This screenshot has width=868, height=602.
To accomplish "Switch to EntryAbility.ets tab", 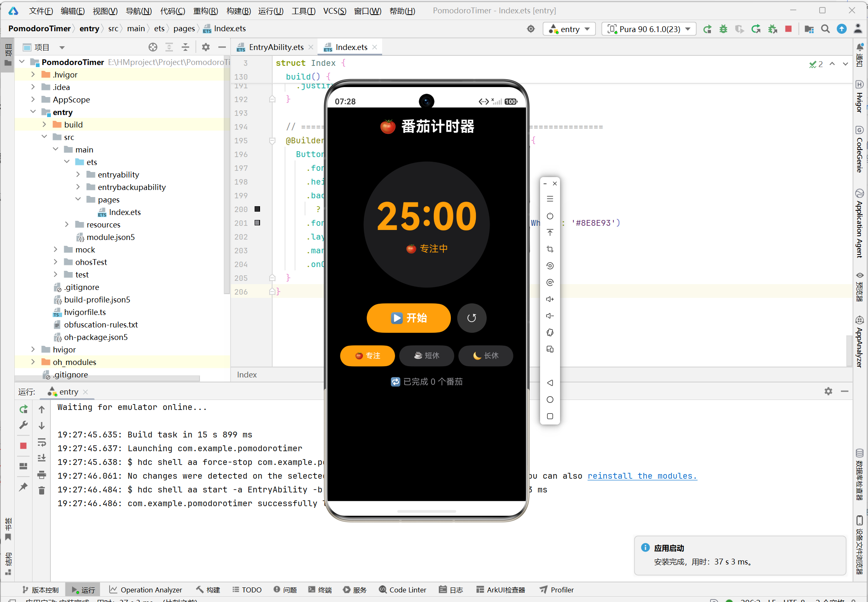I will 276,47.
